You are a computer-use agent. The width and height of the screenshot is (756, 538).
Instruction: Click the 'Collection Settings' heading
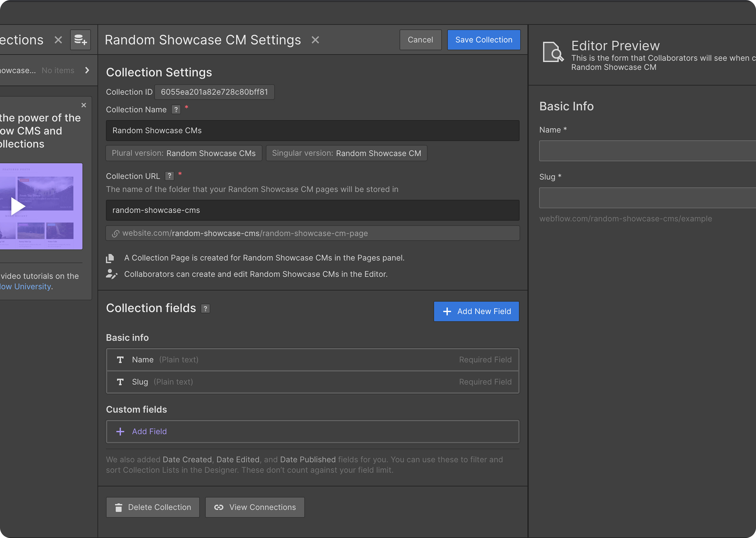click(159, 72)
